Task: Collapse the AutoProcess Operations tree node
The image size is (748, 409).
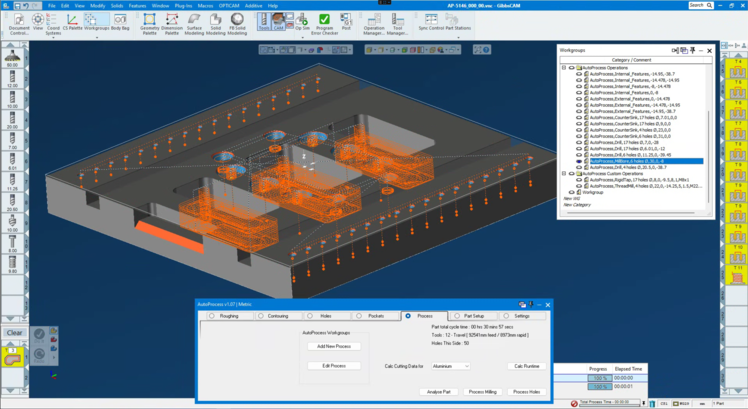Action: 563,67
